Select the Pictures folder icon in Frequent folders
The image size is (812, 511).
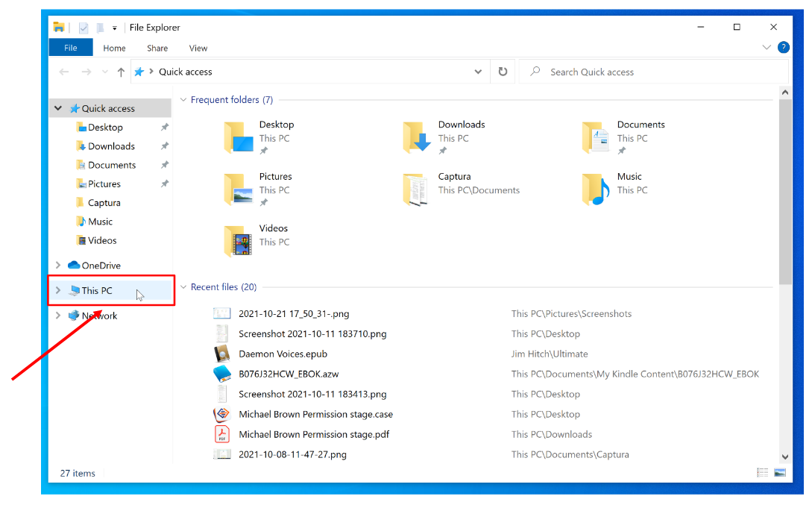point(239,189)
